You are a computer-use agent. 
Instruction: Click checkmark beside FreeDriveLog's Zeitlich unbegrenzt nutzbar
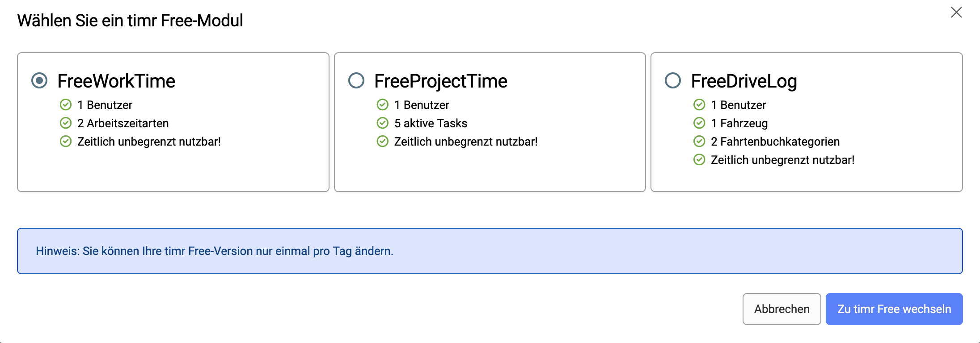point(699,159)
